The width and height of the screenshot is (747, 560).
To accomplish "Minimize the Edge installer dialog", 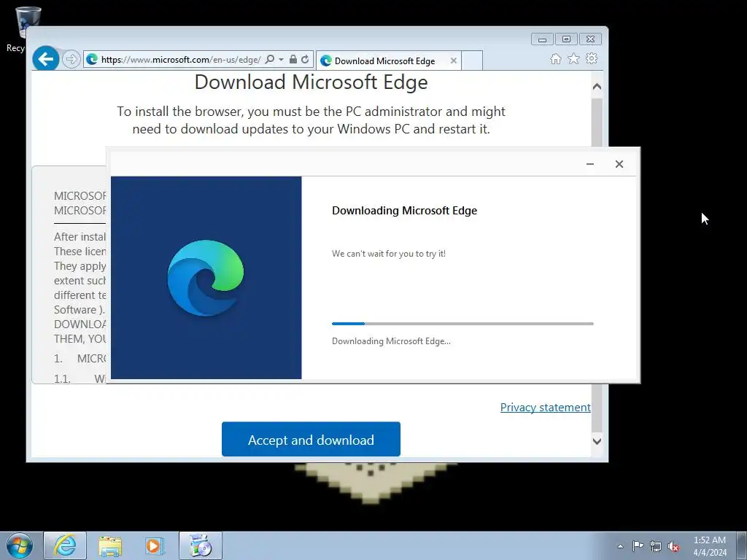I will point(589,164).
